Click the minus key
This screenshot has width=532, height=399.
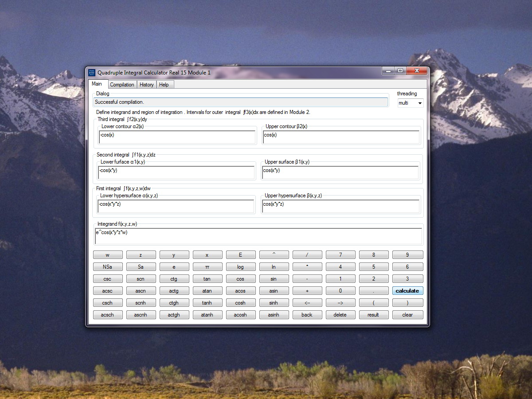(x=307, y=279)
